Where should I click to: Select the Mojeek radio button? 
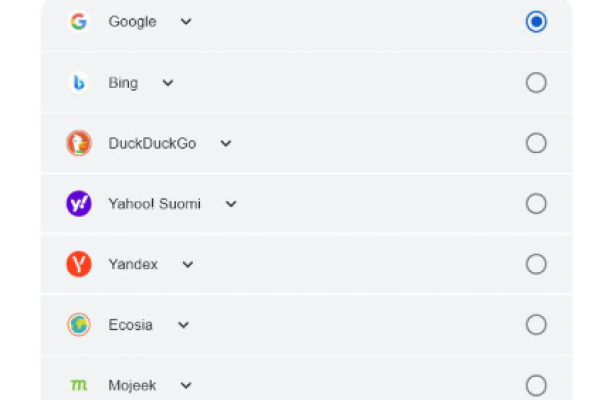pos(536,385)
